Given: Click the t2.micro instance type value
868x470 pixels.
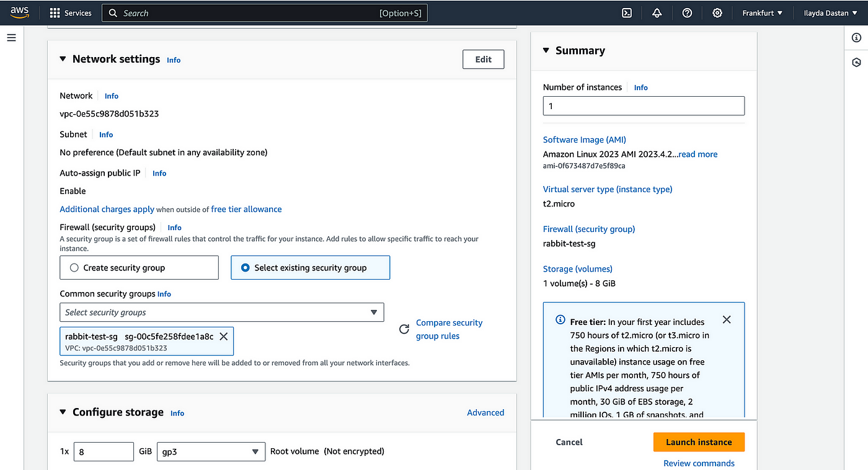Looking at the screenshot, I should tap(559, 204).
